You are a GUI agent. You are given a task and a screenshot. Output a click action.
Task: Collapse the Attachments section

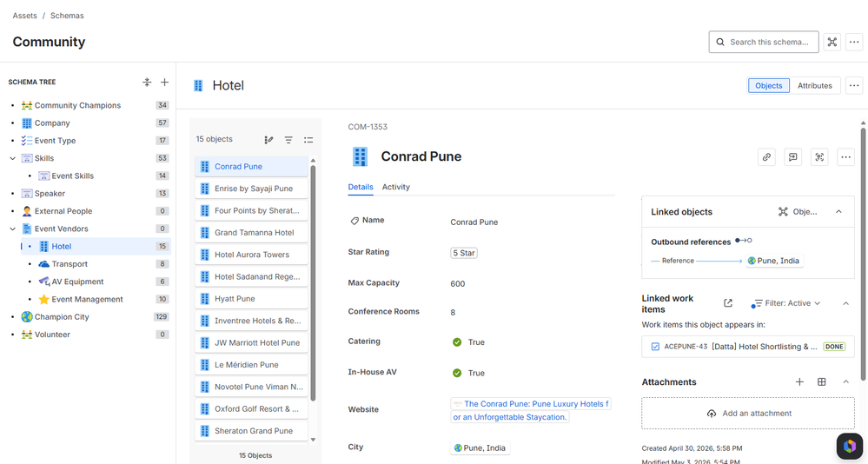pyautogui.click(x=846, y=382)
